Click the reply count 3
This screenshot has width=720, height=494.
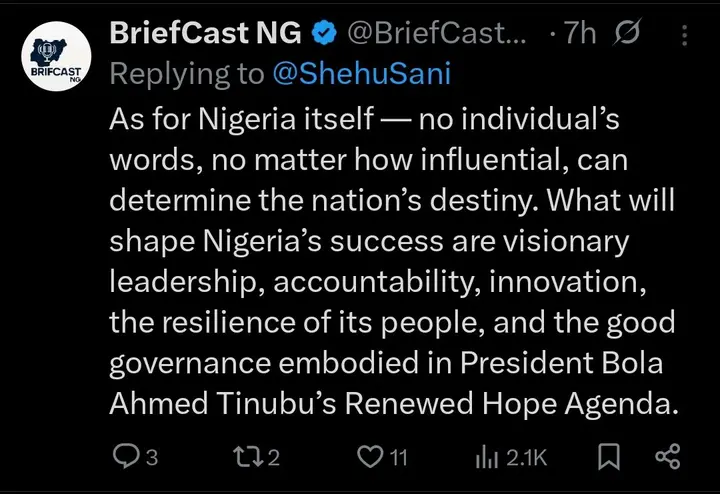(152, 458)
